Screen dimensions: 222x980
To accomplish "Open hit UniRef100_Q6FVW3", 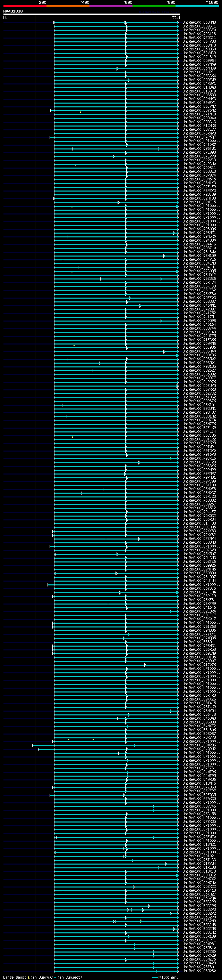I will click(199, 41).
